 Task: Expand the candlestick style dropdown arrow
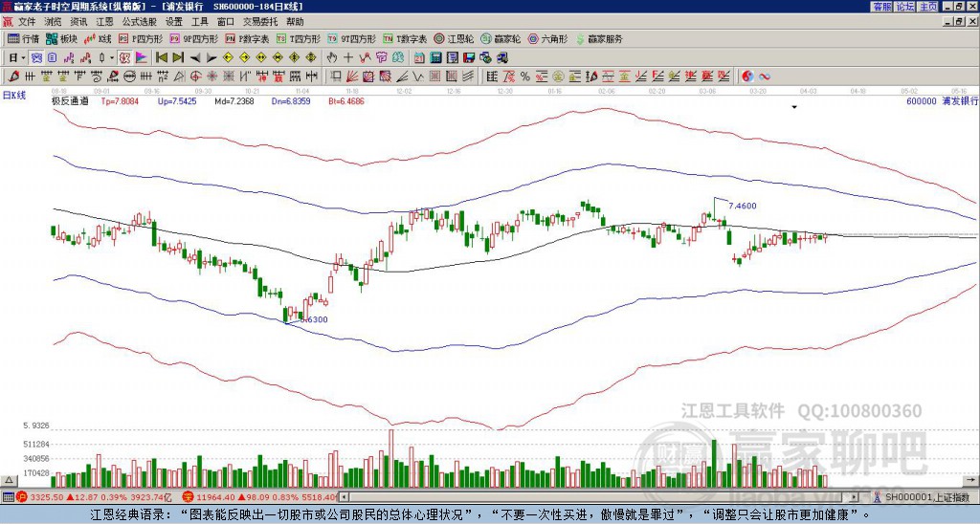point(112,58)
